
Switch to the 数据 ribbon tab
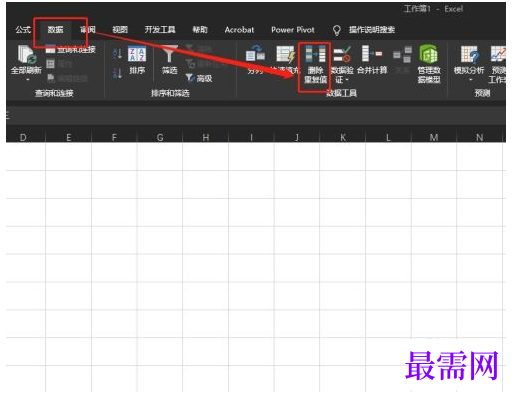point(55,30)
